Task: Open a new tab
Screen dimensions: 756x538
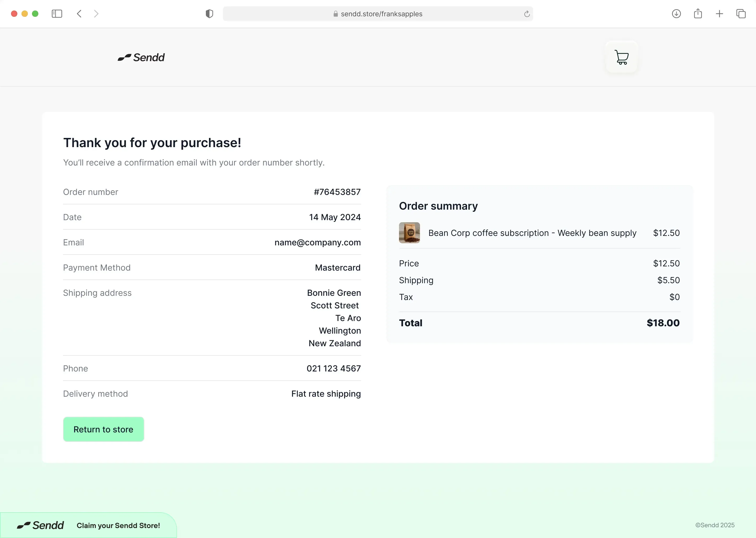Action: coord(719,14)
